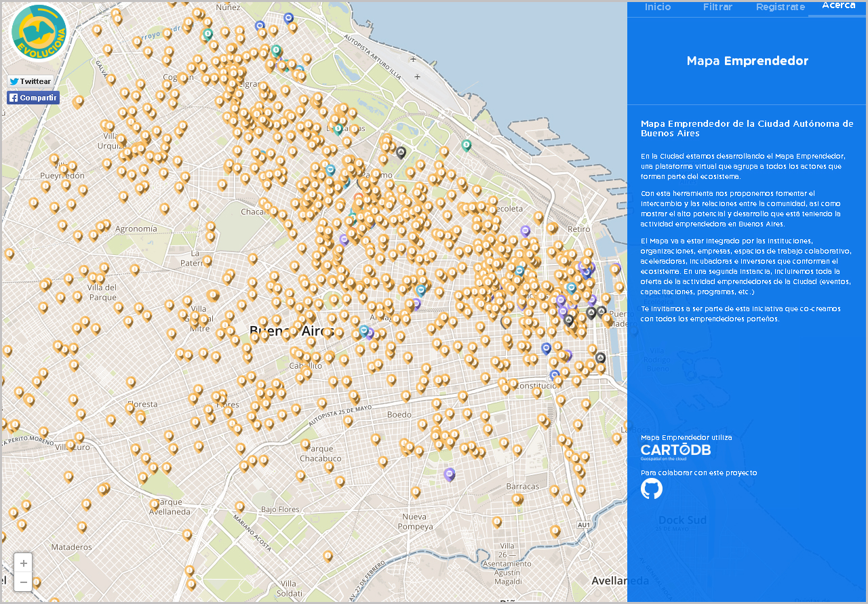This screenshot has height=604, width=868.
Task: Go to the Inicio tab
Action: point(658,7)
